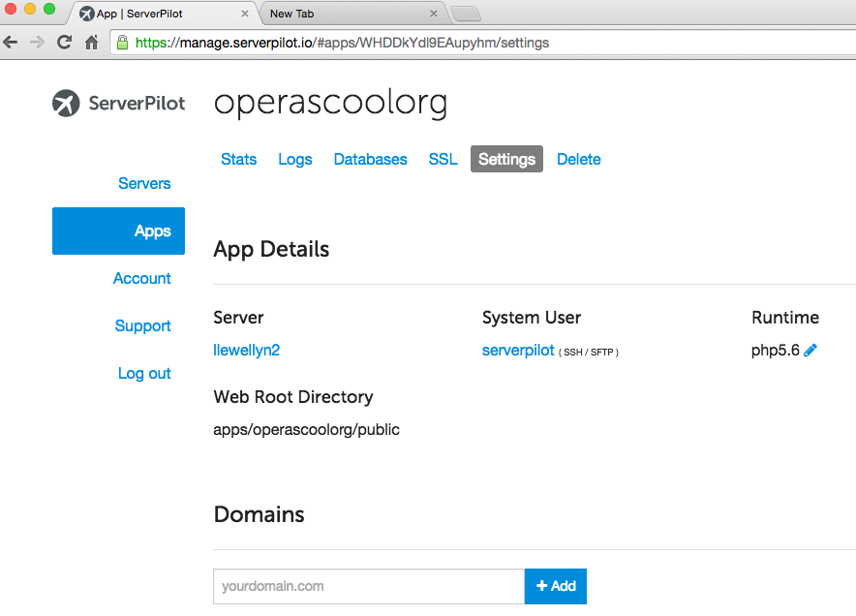Go to browser home page icon

(92, 42)
